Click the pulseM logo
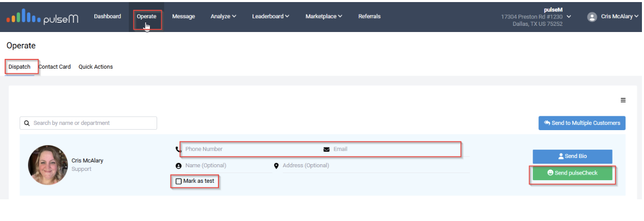The width and height of the screenshot is (644, 221). click(42, 18)
